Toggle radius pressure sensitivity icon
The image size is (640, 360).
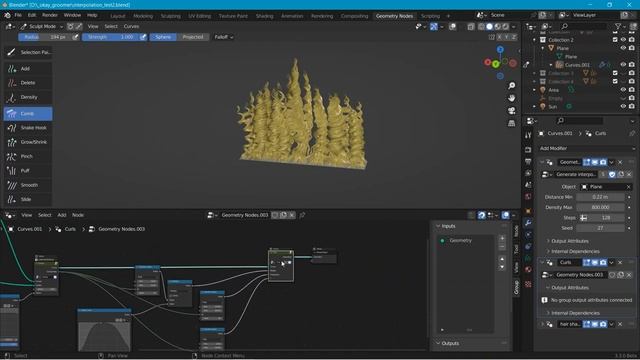click(x=75, y=37)
